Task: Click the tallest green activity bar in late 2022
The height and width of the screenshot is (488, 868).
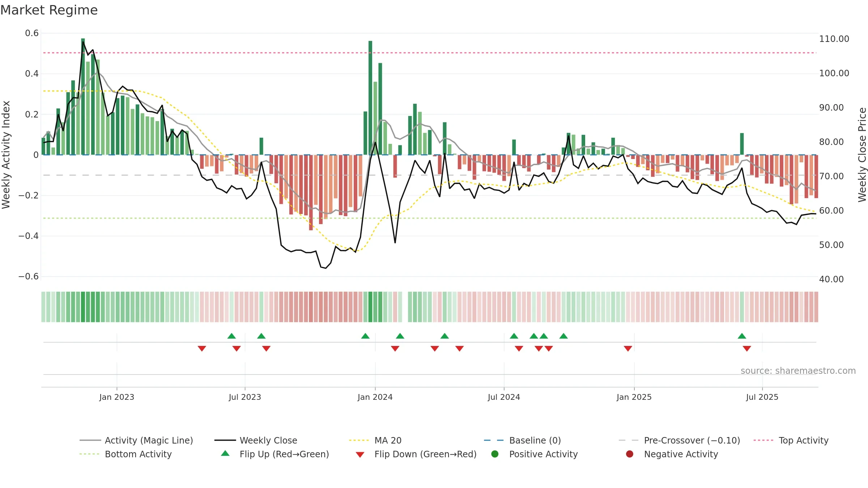Action: [83, 97]
